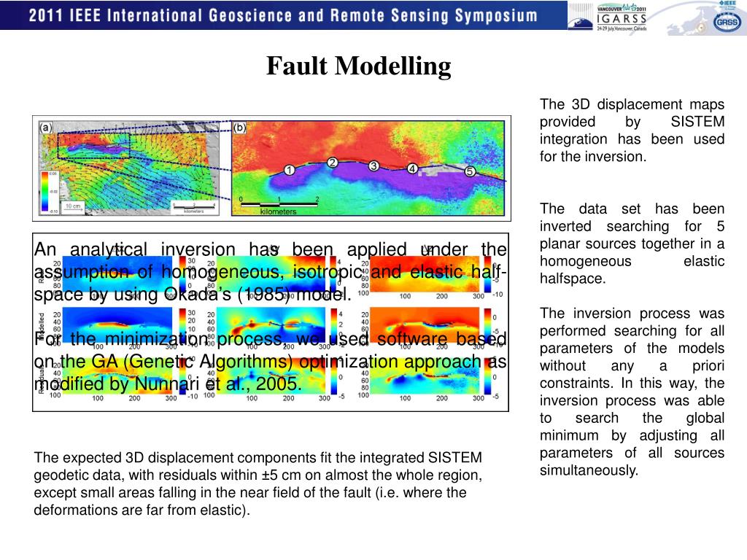
Task: Click the modelled row's left displacement panel
Action: [117, 324]
